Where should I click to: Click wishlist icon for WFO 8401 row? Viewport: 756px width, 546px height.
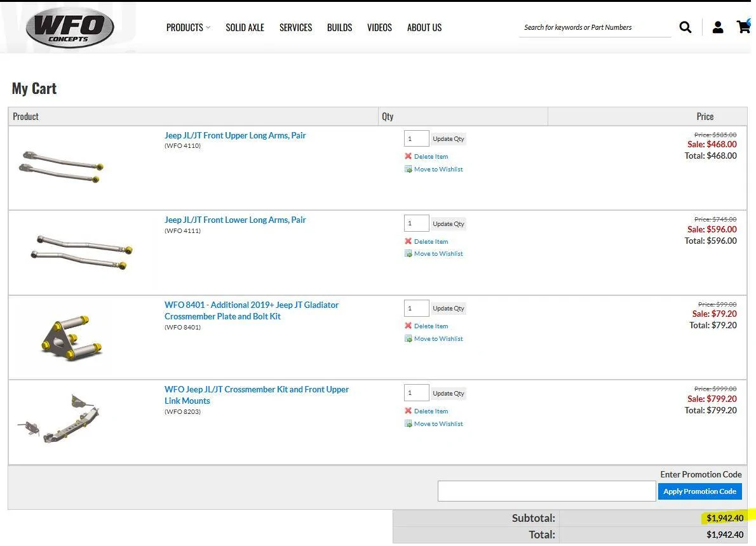(x=408, y=339)
